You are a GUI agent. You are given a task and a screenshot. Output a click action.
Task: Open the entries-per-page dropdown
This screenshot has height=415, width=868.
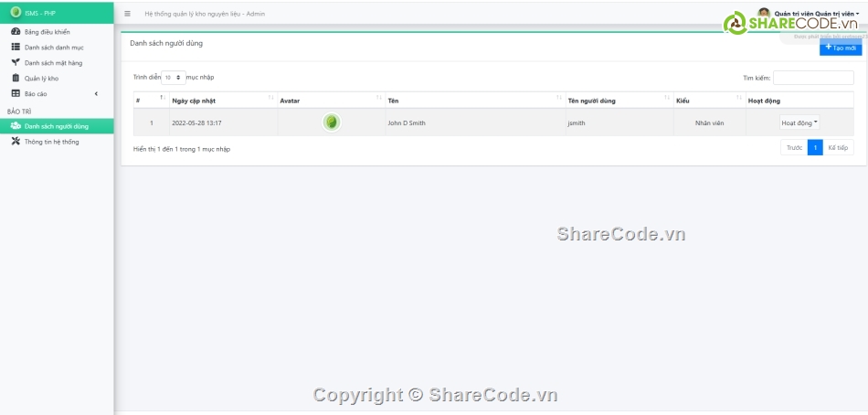[x=174, y=78]
